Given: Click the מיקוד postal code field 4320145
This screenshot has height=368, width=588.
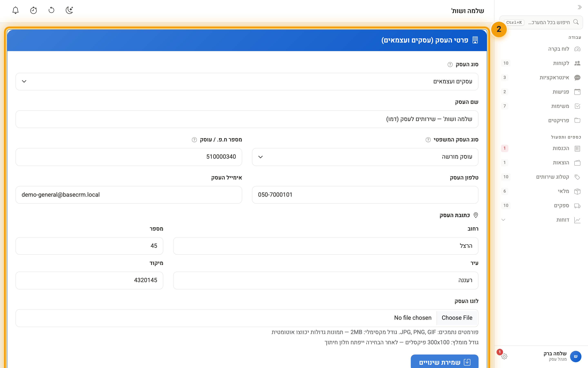Looking at the screenshot, I should point(89,280).
